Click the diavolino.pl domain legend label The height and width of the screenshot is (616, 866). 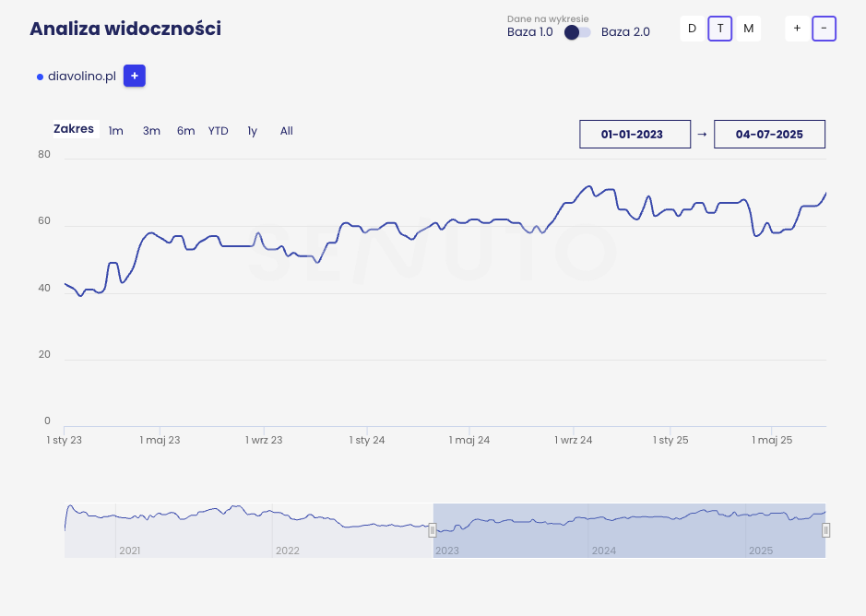[x=81, y=77]
